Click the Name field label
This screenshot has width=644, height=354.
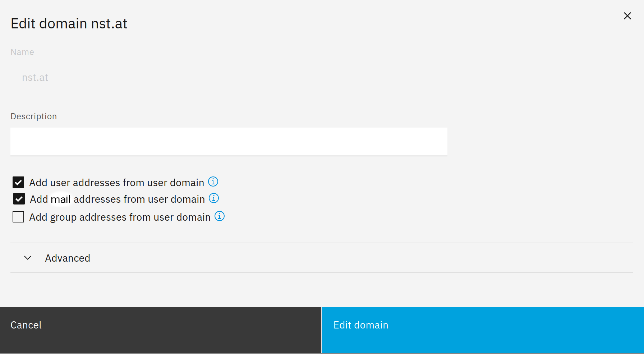pyautogui.click(x=22, y=52)
